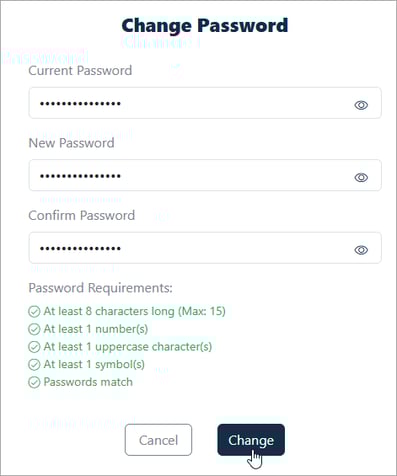Click the Password Requirements heading

tap(100, 288)
